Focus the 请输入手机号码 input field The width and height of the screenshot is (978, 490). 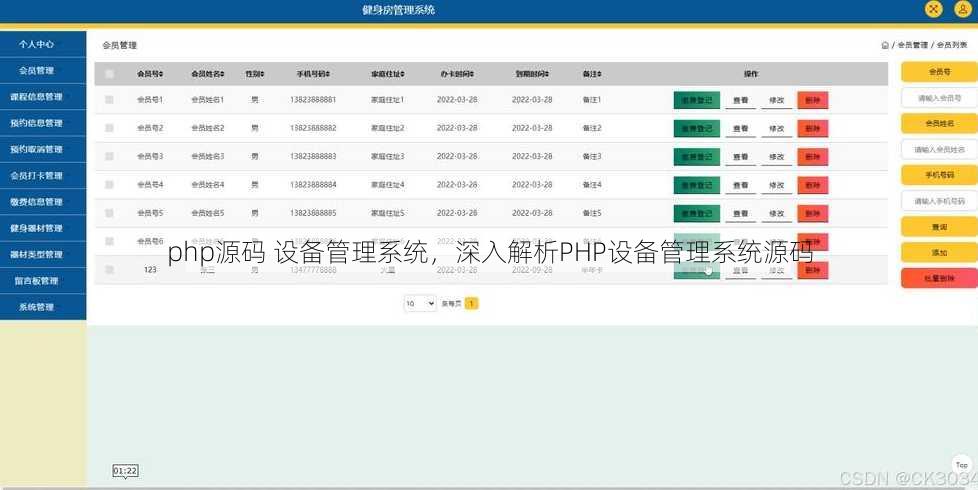(x=939, y=201)
